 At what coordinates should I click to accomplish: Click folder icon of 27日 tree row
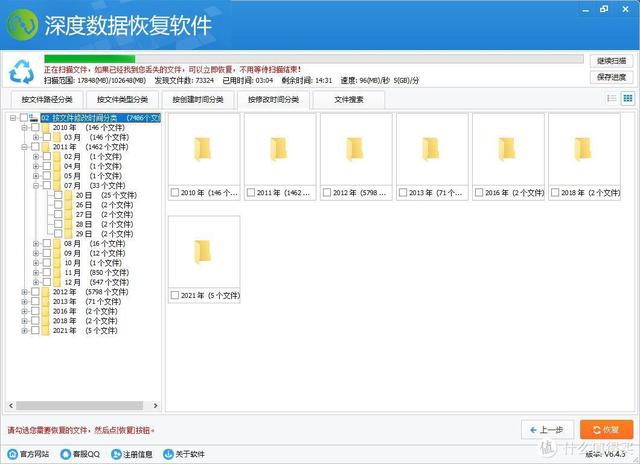coord(68,215)
